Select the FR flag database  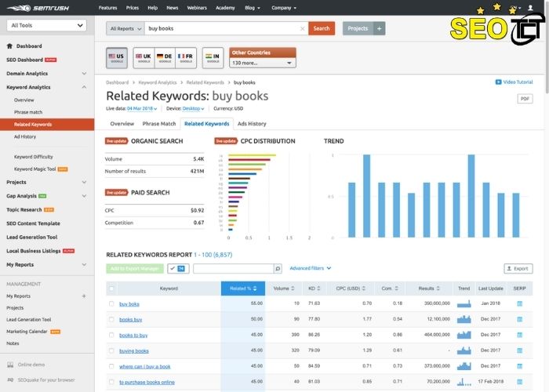pos(186,58)
